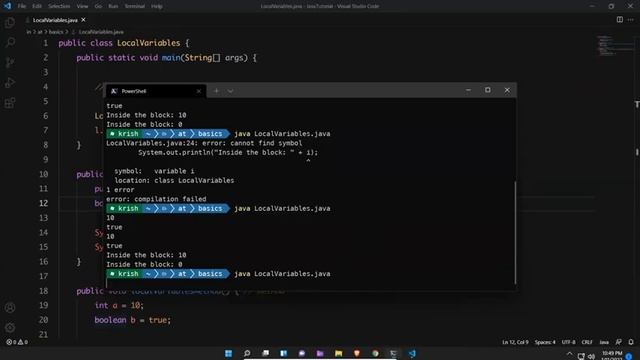Close the PowerShell terminal tab
Image resolution: width=640 pixels, height=360 pixels.
click(199, 91)
